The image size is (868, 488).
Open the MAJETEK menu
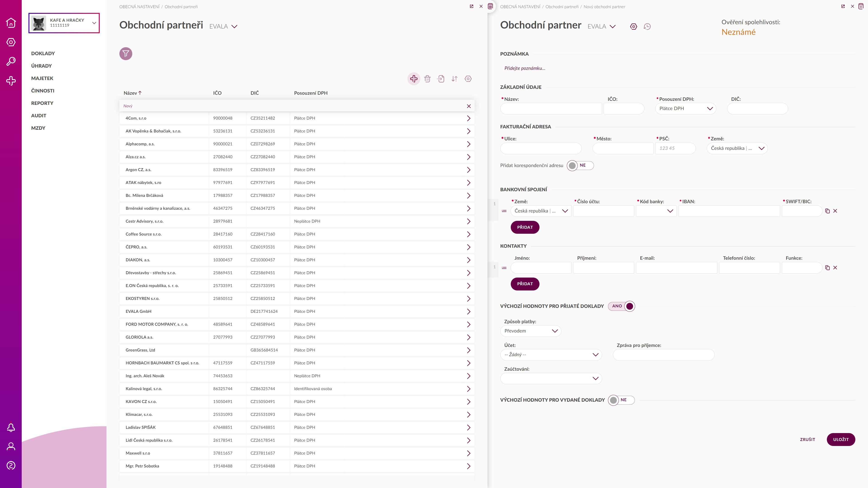click(x=42, y=78)
